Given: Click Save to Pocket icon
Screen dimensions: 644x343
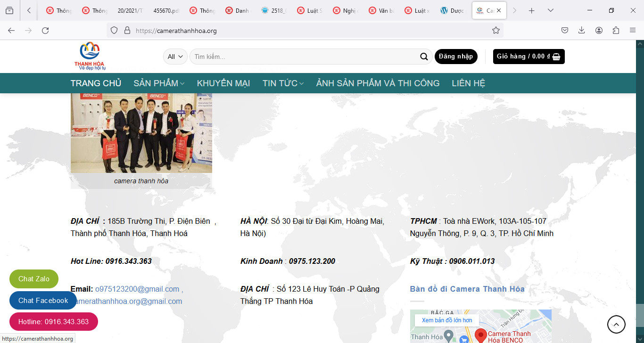Looking at the screenshot, I should tap(564, 30).
